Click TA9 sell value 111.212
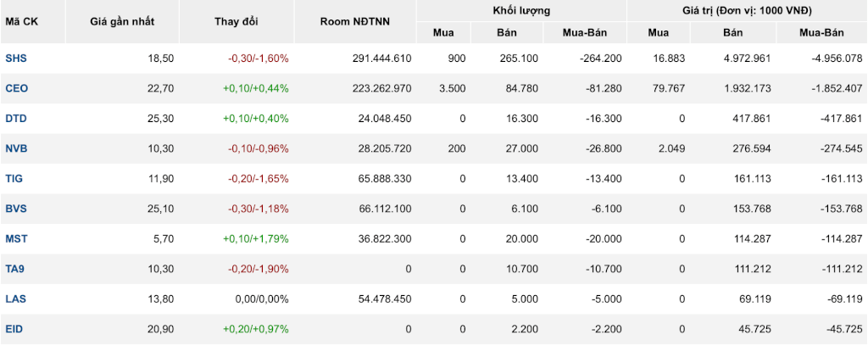The height and width of the screenshot is (346, 868). point(754,269)
